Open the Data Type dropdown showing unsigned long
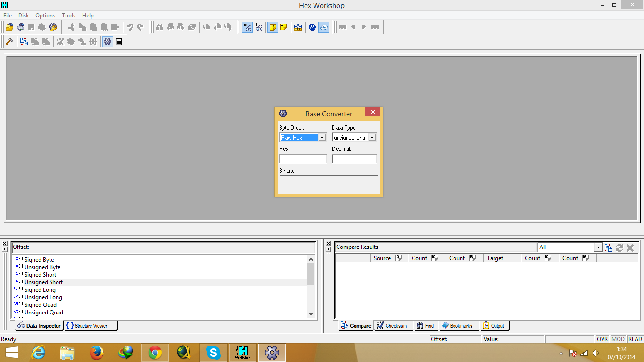Viewport: 644px width, 362px height. coord(354,137)
